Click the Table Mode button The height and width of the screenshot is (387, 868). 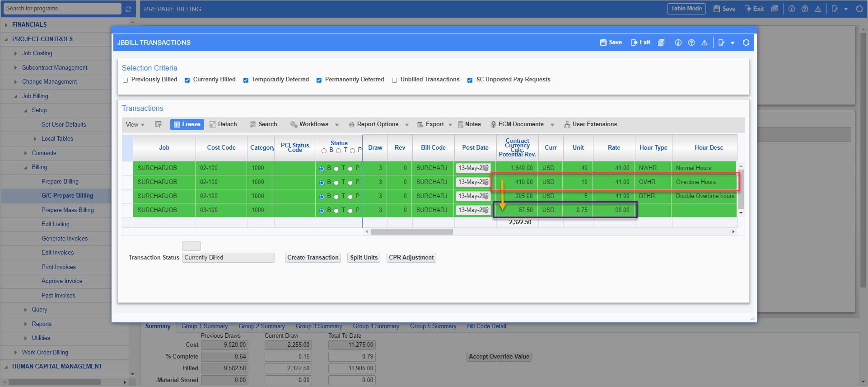[686, 9]
